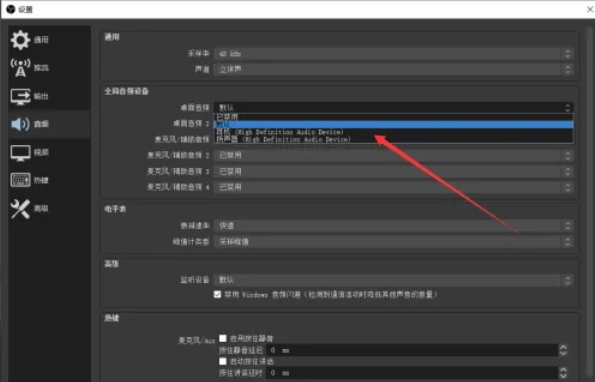Open the 麦克风/辅助音频 2 dropdown
The width and height of the screenshot is (595, 382).
393,155
